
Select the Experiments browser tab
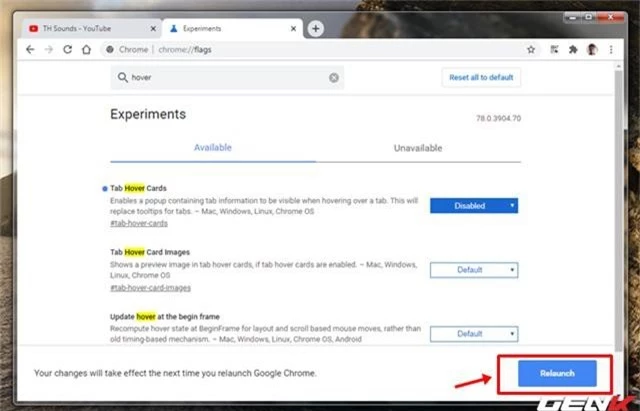click(233, 29)
